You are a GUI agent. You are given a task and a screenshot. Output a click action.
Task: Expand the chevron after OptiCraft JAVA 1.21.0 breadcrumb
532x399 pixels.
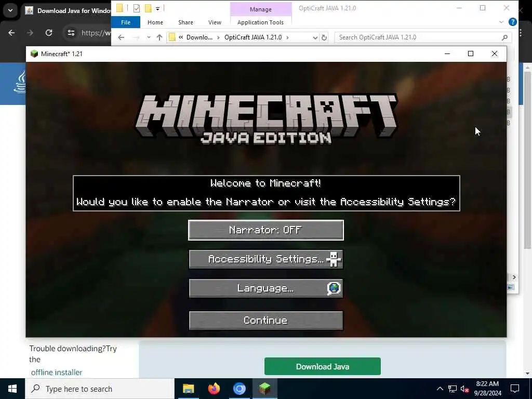(x=287, y=37)
